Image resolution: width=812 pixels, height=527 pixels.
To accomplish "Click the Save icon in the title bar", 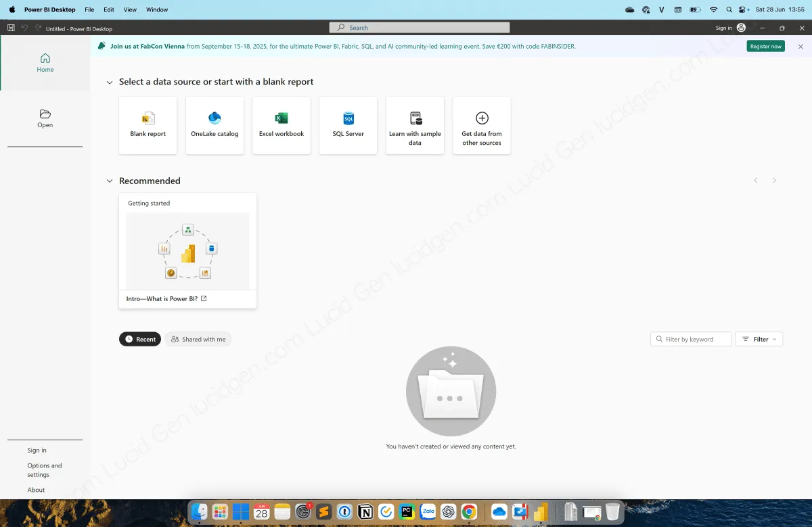I will click(x=11, y=27).
